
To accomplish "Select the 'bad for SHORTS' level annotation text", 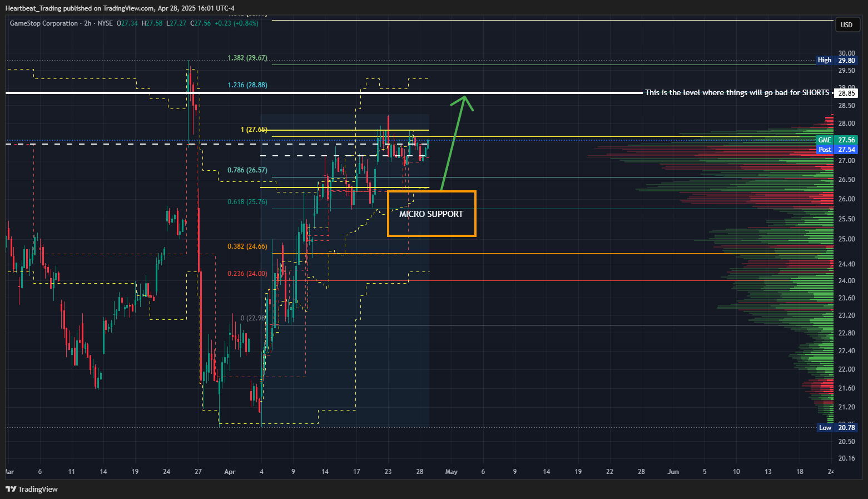I will pyautogui.click(x=737, y=92).
